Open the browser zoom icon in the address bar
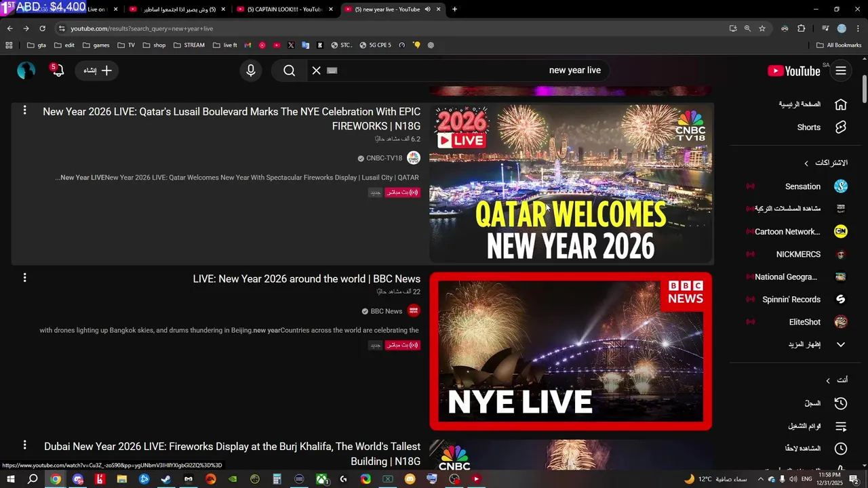 (x=747, y=28)
